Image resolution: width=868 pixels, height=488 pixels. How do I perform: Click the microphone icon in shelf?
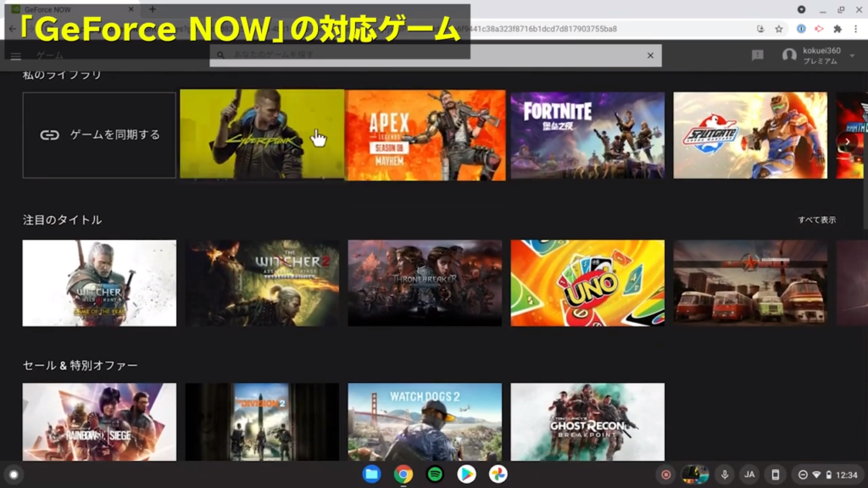point(724,474)
